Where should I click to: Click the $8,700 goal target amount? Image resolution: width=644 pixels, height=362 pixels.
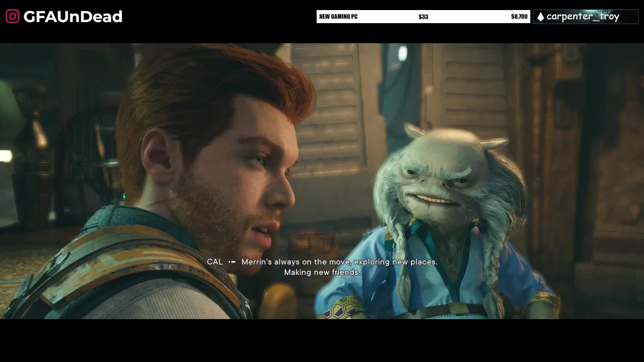click(x=519, y=16)
